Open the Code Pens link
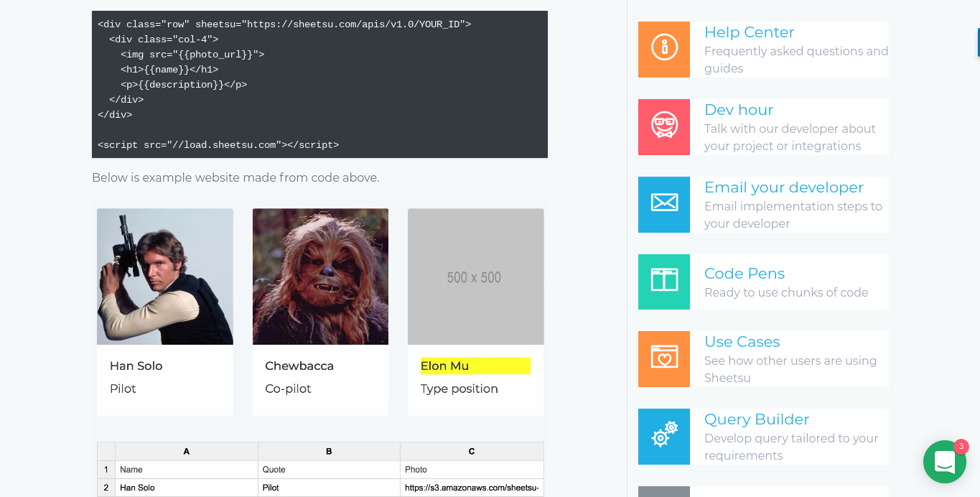 (x=745, y=274)
